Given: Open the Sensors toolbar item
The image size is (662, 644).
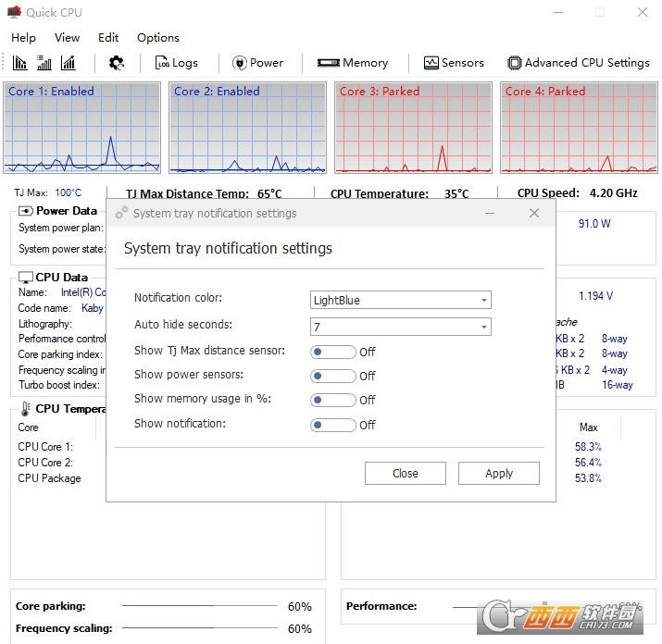Looking at the screenshot, I should tap(454, 63).
